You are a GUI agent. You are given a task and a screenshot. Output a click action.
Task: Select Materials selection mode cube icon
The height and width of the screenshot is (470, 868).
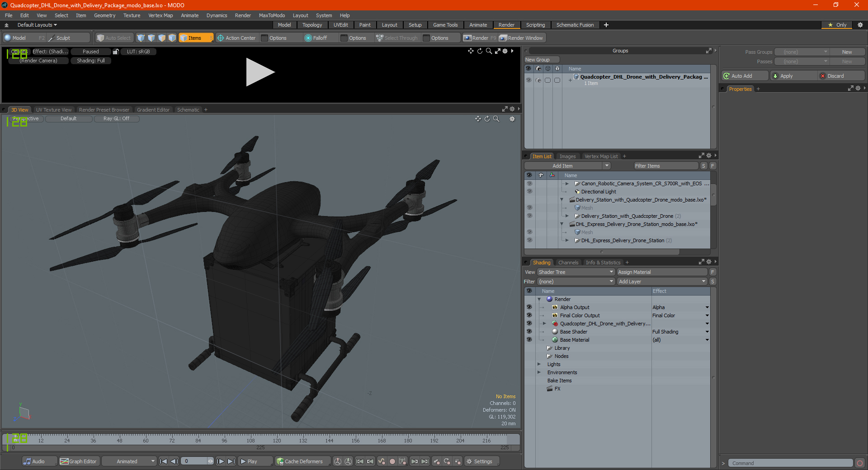tap(172, 38)
